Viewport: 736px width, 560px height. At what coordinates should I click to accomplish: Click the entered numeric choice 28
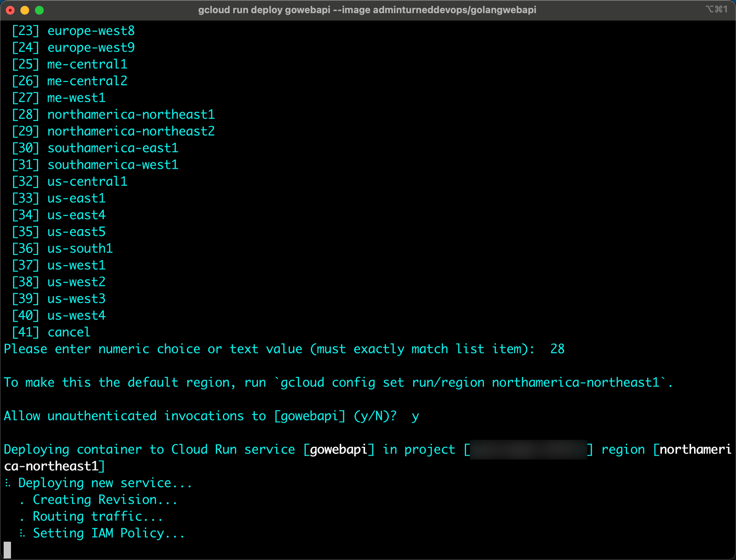point(557,349)
